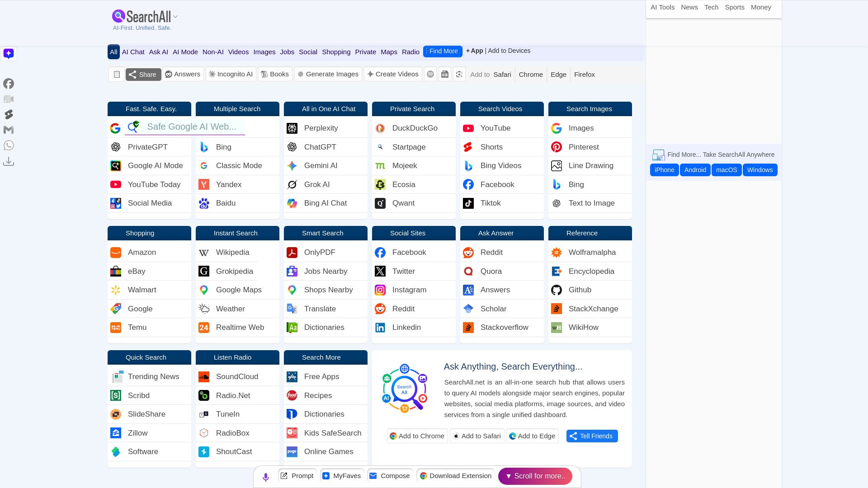This screenshot has height=488, width=868.
Task: Switch to the Videos tab
Action: [x=238, y=52]
